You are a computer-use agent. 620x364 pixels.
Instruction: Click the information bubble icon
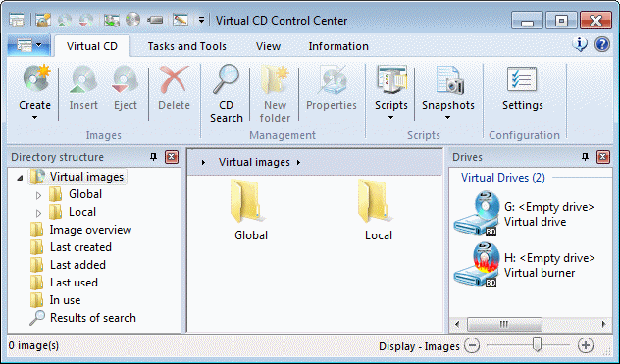point(580,44)
